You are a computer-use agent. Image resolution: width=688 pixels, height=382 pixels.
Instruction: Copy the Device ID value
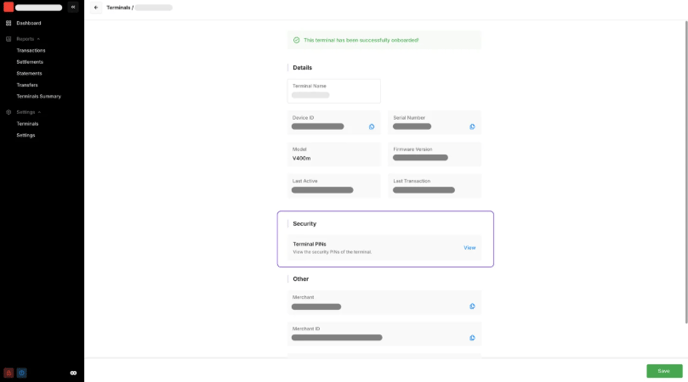[372, 127]
